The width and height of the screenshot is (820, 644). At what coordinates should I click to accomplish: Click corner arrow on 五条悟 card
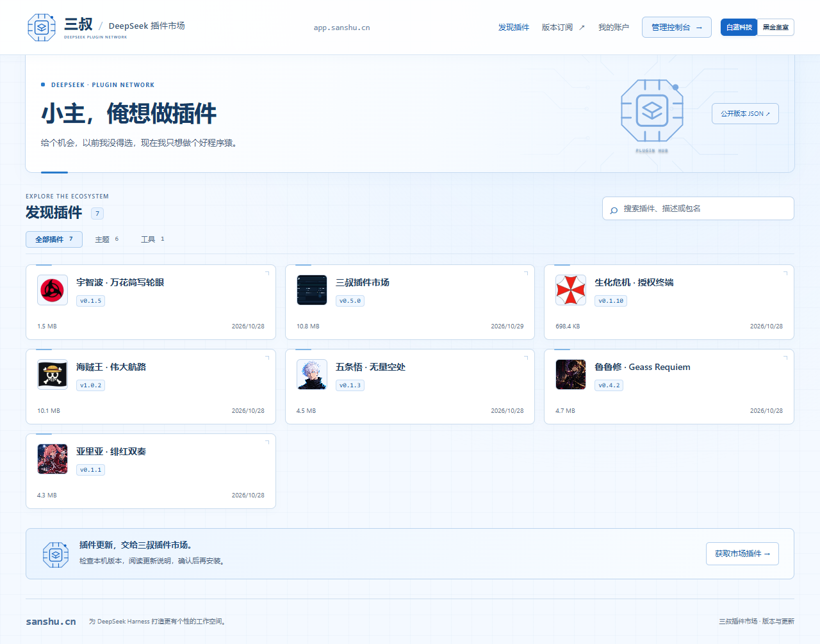526,358
